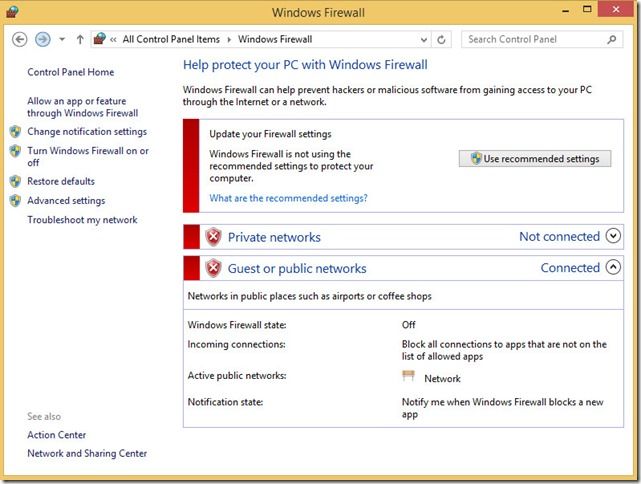Open the address bar history dropdown
641x484 pixels.
tap(424, 40)
